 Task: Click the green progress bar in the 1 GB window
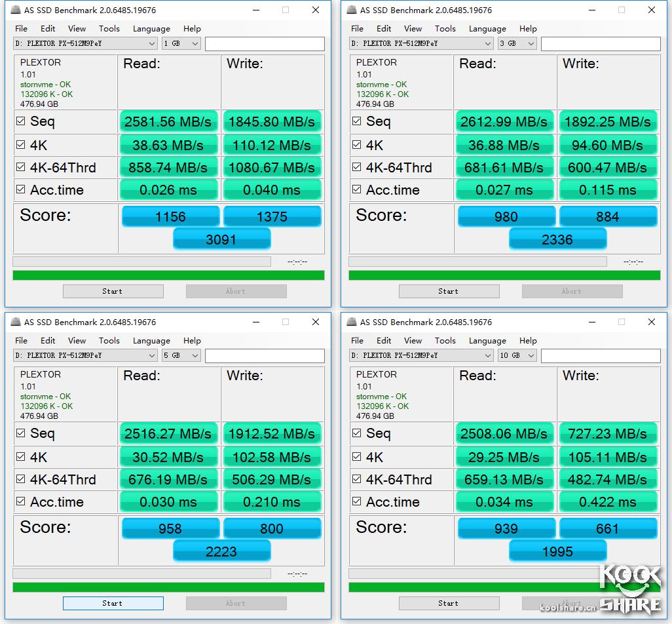168,275
